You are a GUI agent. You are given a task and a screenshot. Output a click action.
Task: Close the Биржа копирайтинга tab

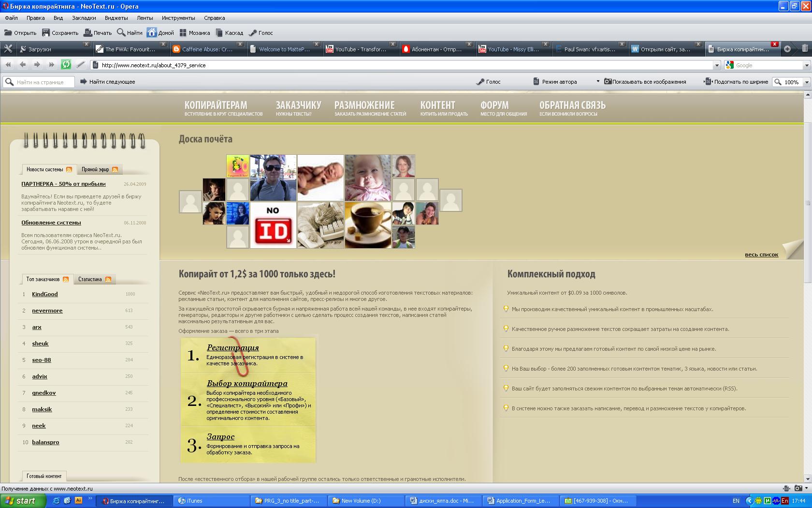(x=774, y=44)
